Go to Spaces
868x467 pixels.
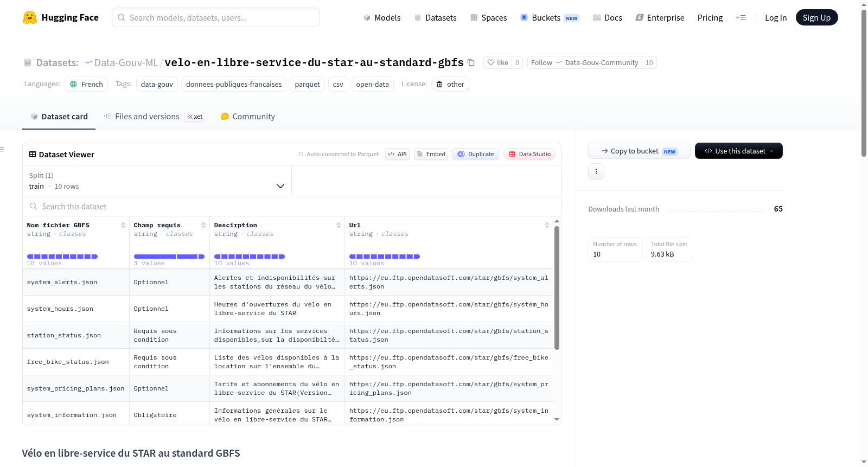(488, 17)
